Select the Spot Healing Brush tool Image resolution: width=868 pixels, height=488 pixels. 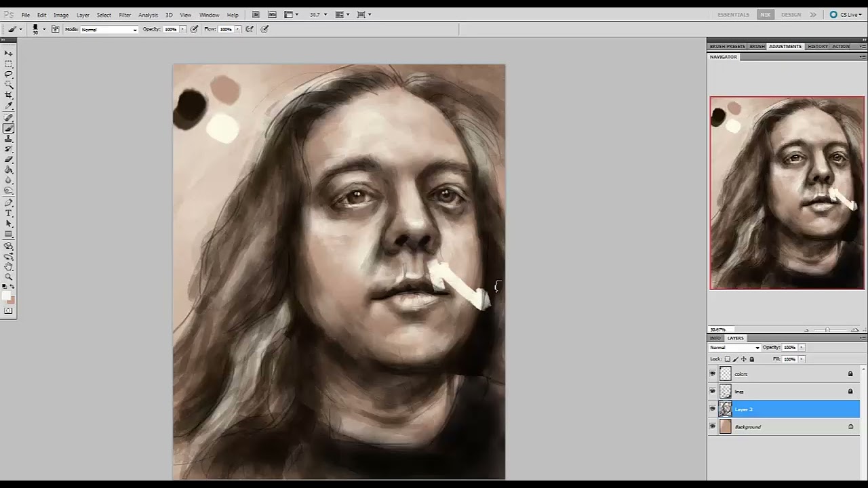(9, 117)
